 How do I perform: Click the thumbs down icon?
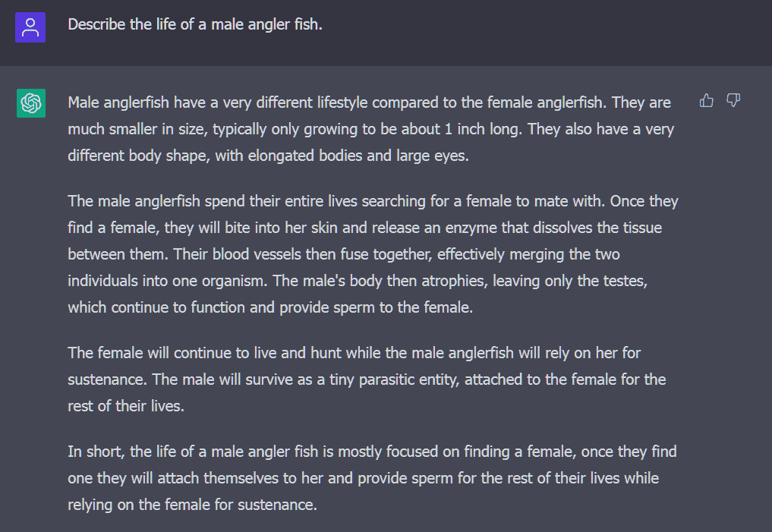(x=733, y=101)
